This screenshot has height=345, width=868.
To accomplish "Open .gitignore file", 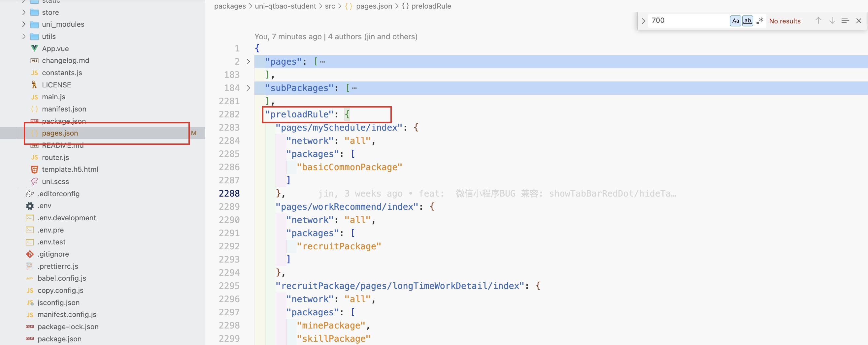I will coord(53,254).
